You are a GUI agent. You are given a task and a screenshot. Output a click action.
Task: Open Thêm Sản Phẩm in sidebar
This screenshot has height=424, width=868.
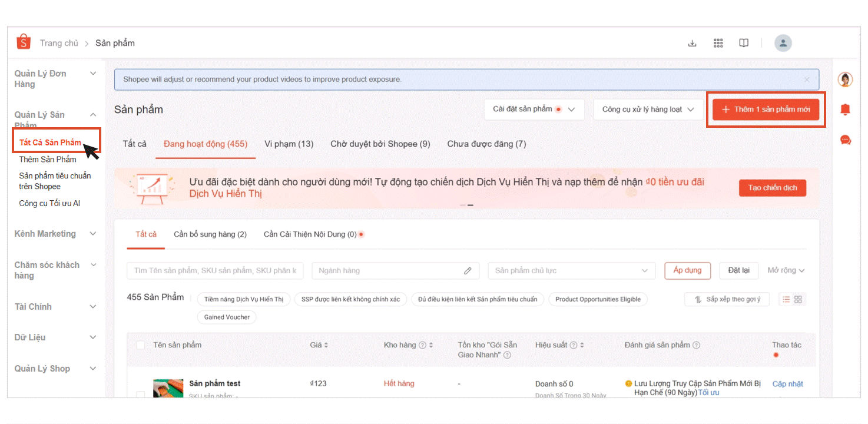point(48,160)
